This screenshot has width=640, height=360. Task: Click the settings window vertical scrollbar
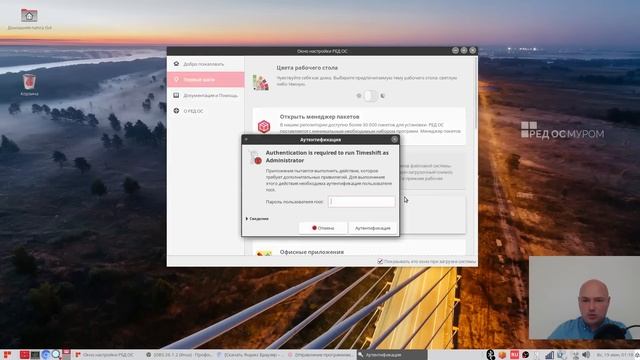(475, 93)
